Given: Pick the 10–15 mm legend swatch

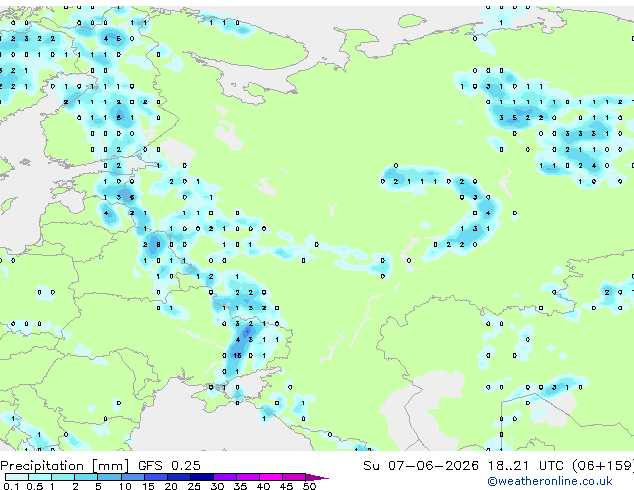Looking at the screenshot, I should (x=132, y=477).
